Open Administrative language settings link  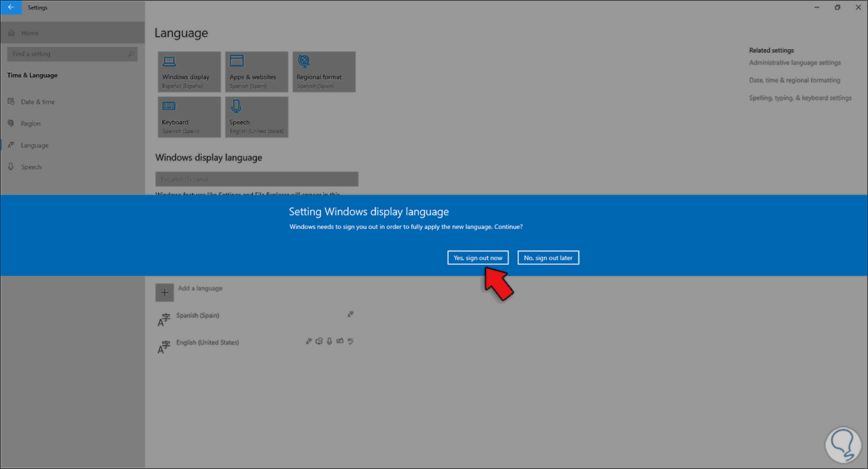pyautogui.click(x=794, y=62)
